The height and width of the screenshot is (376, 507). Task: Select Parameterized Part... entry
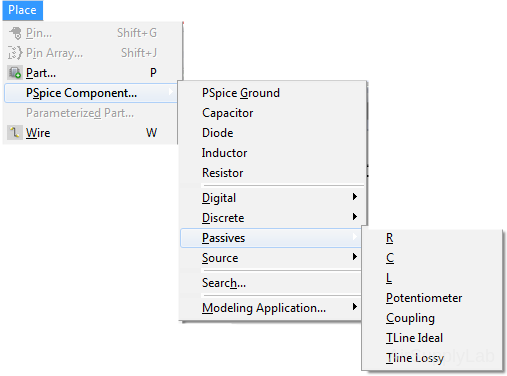[91, 113]
